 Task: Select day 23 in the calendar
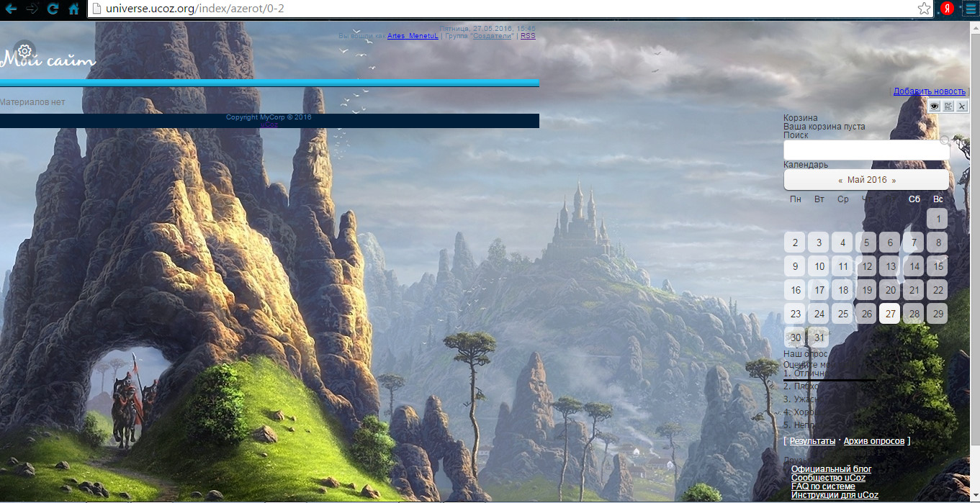(x=795, y=314)
